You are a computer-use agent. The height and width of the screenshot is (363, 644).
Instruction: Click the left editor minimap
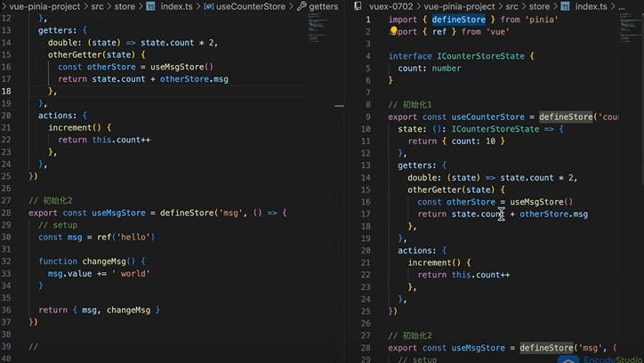tap(318, 28)
